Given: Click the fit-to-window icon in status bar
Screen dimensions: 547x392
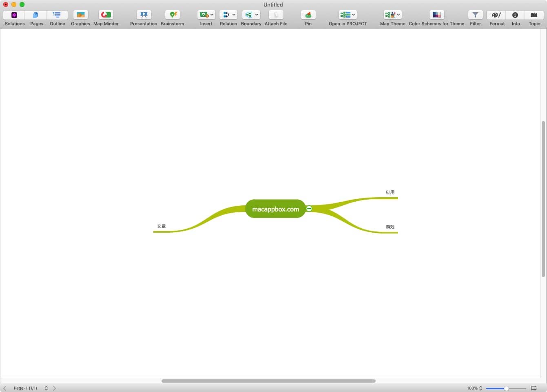Looking at the screenshot, I should [x=534, y=388].
